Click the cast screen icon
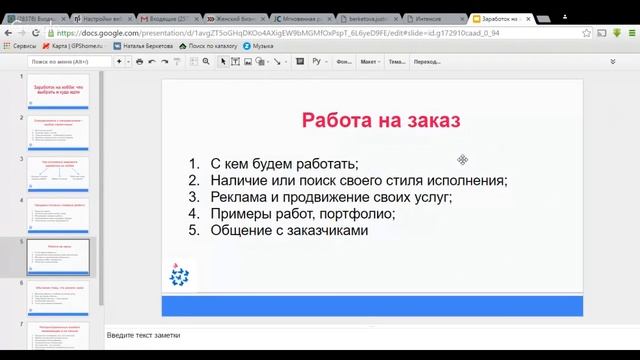The image size is (640, 360). coord(602,33)
